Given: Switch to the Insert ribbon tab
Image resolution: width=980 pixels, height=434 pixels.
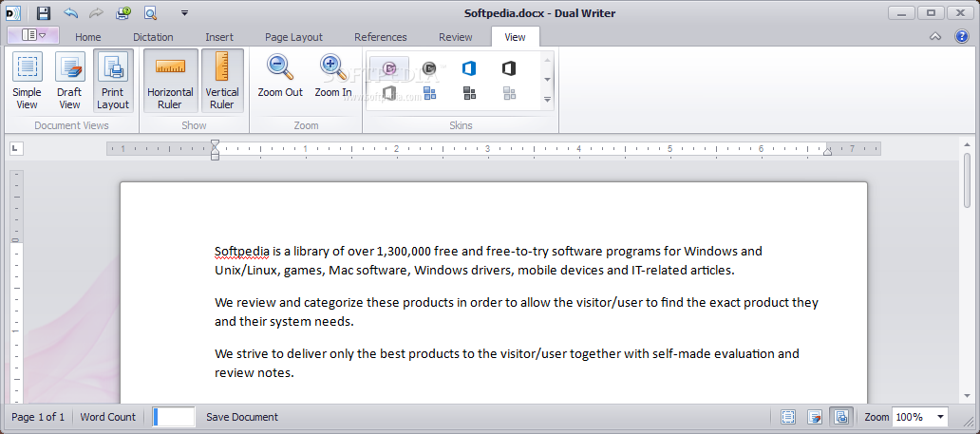Looking at the screenshot, I should pos(219,37).
